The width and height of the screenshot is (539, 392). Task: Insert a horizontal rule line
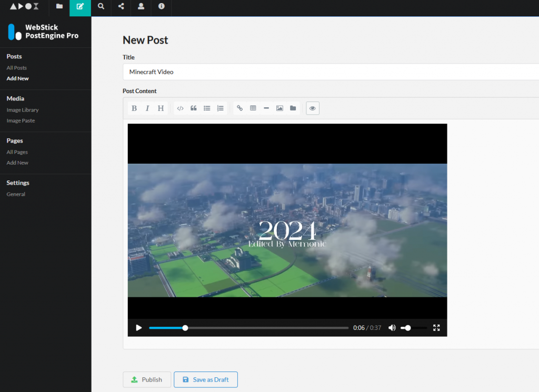pos(266,108)
